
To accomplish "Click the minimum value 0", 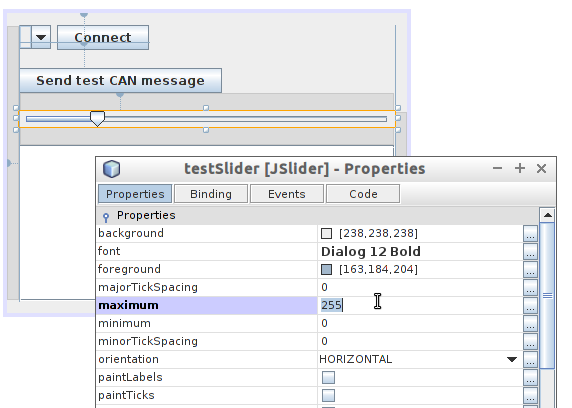I will (x=324, y=323).
